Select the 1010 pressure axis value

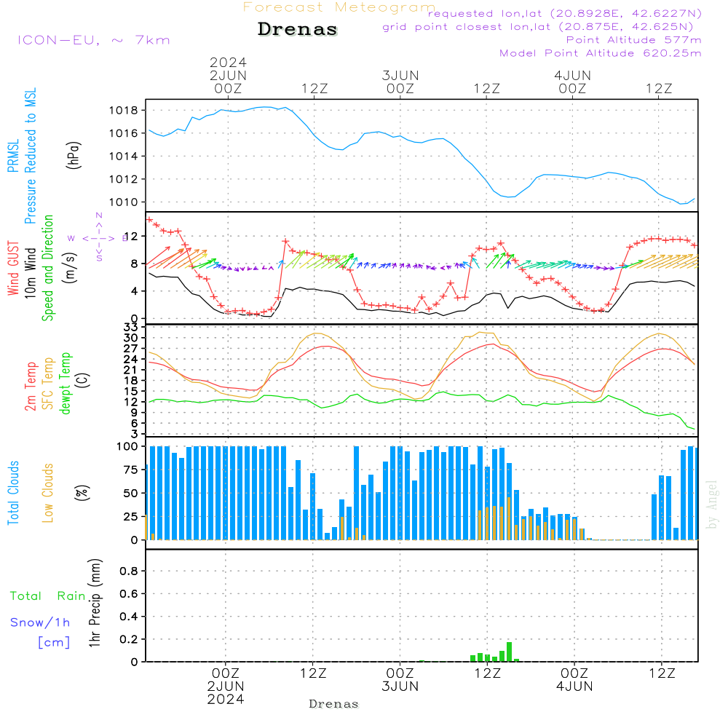(124, 202)
